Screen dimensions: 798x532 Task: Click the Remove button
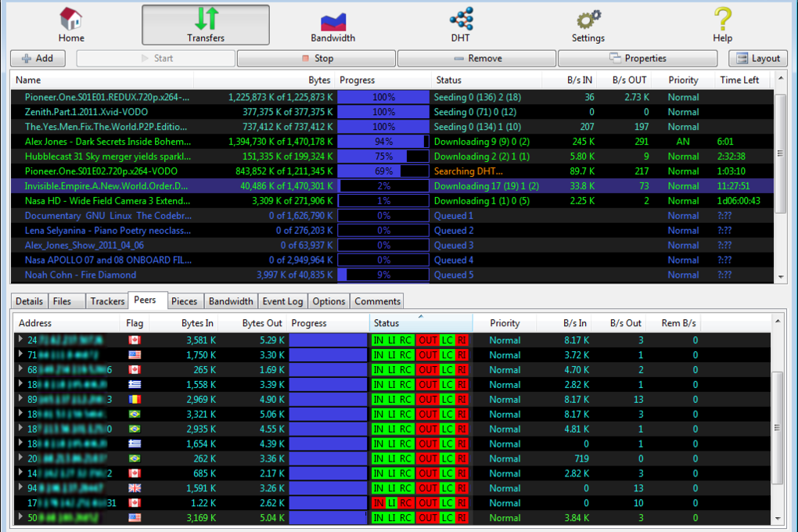point(476,59)
